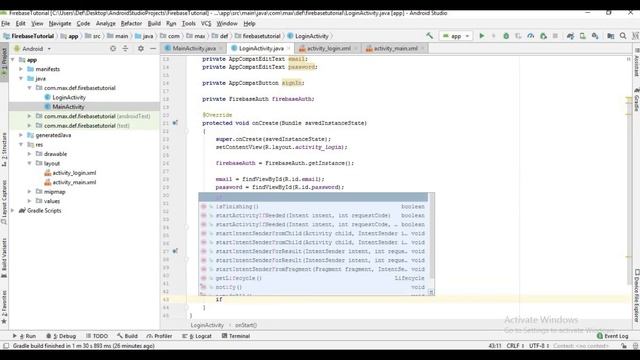Screen dimensions: 640x360
Task: Collapse the app module node
Action: tap(13, 60)
